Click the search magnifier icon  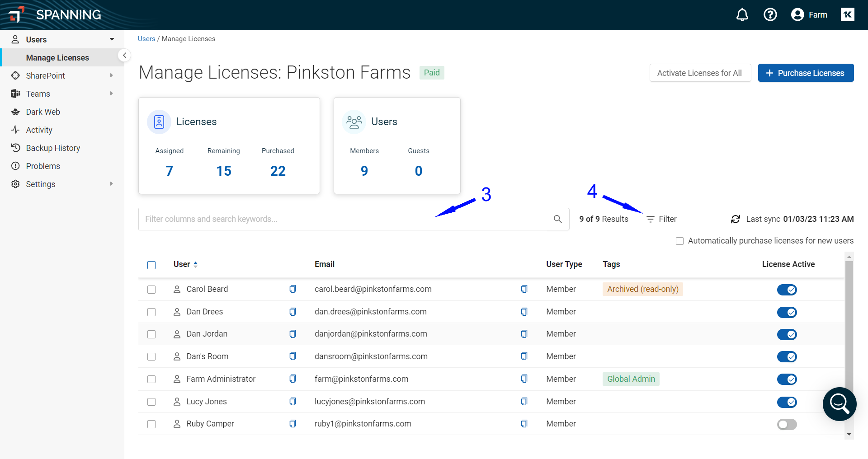(558, 219)
